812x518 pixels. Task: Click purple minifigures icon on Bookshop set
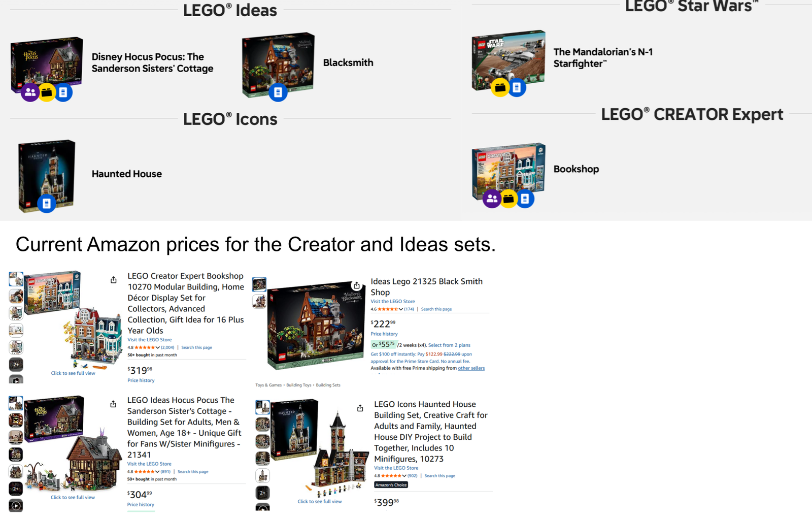(x=492, y=199)
